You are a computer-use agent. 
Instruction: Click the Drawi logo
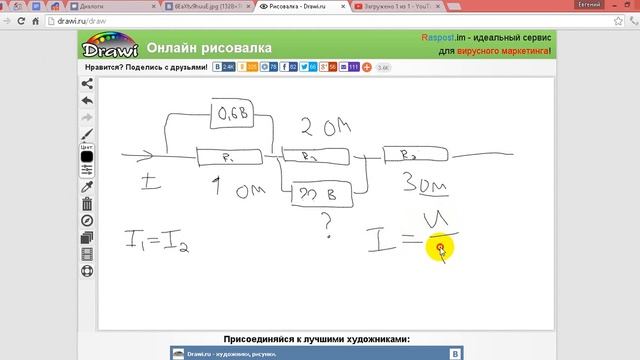pyautogui.click(x=110, y=45)
